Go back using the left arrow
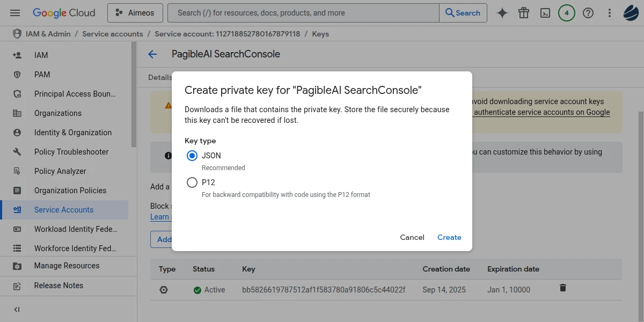644x322 pixels. pos(152,54)
